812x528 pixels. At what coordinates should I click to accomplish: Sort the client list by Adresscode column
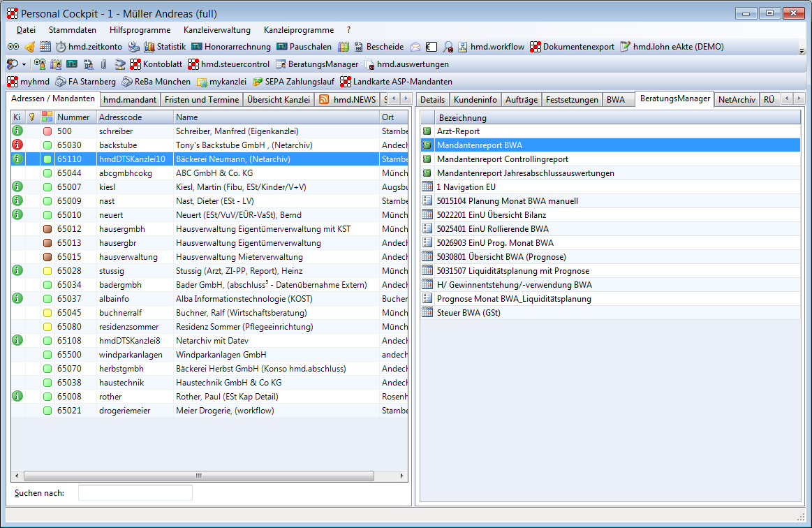(134, 117)
